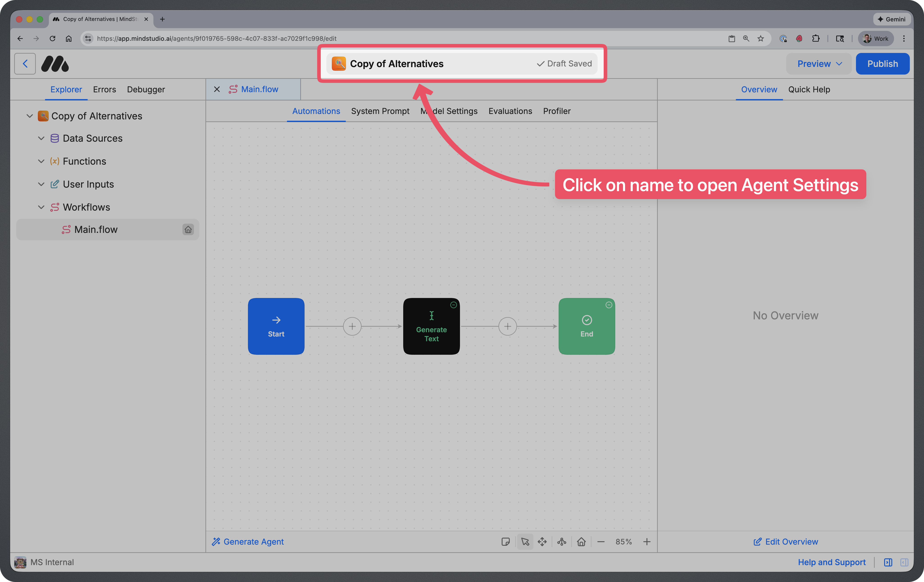The width and height of the screenshot is (924, 582).
Task: Collapse the Data Sources tree item
Action: pyautogui.click(x=41, y=138)
